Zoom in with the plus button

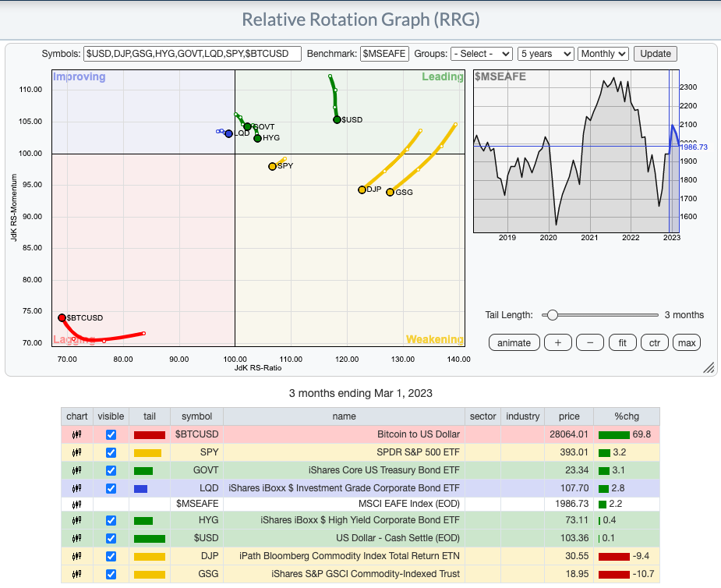(x=558, y=343)
